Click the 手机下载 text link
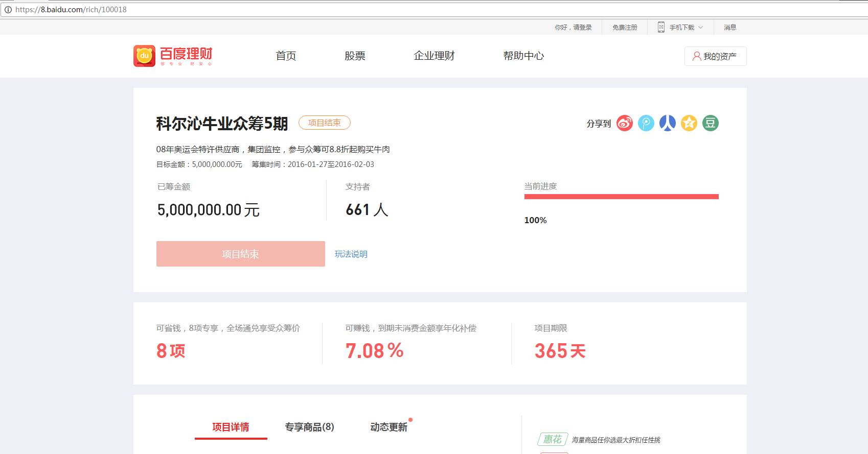Viewport: 868px width, 454px height. 682,28
